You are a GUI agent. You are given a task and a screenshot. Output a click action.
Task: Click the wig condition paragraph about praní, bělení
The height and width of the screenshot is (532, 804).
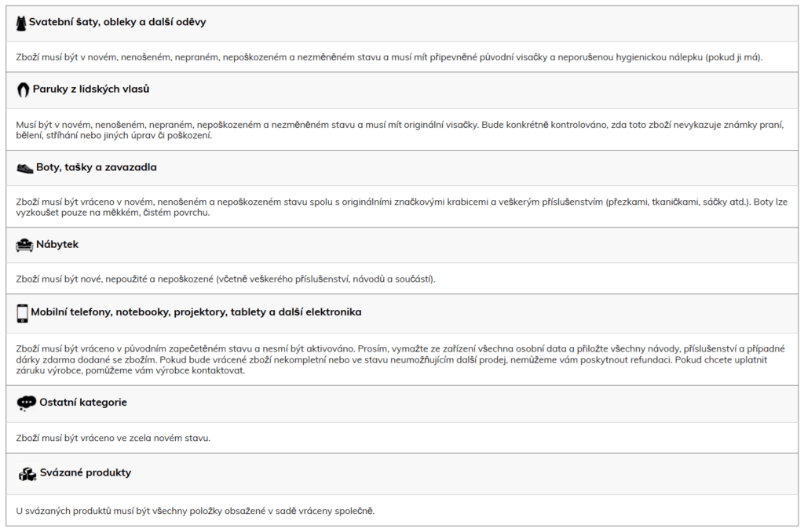coord(400,130)
